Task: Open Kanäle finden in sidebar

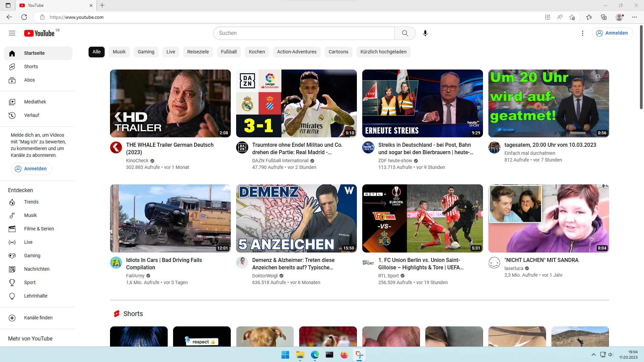Action: click(38, 318)
